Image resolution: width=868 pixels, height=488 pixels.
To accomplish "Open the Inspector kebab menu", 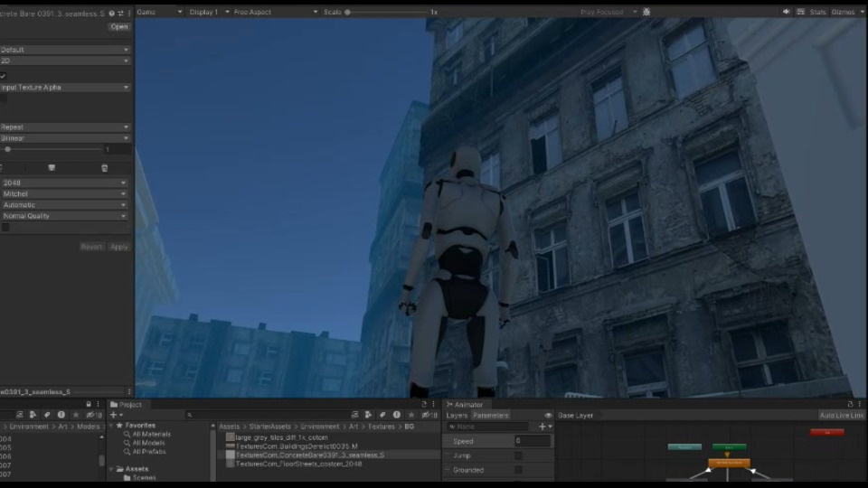I will [x=129, y=14].
